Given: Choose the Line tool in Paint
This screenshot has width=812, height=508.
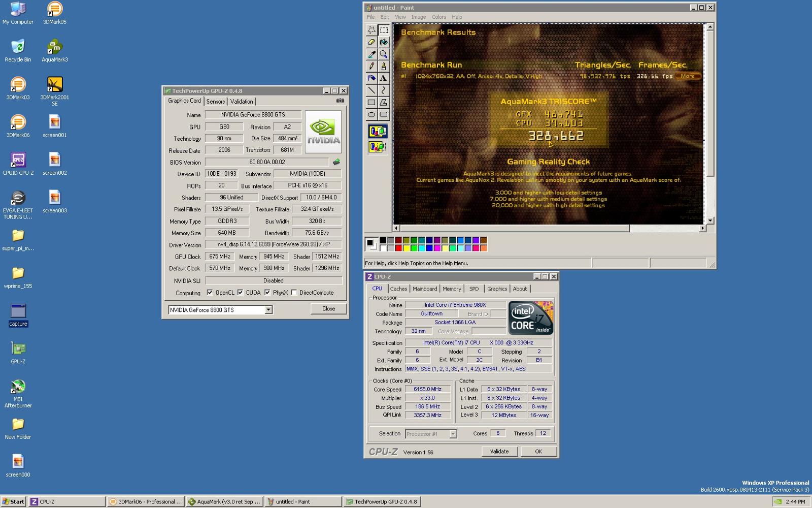Looking at the screenshot, I should (x=371, y=90).
